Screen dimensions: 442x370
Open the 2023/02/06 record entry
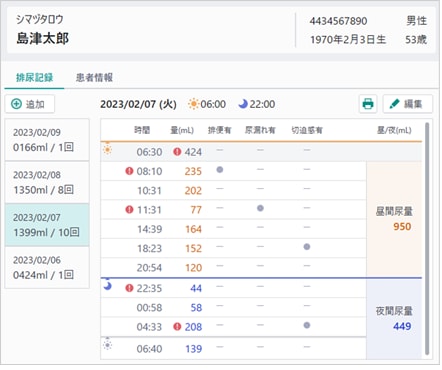[47, 267]
